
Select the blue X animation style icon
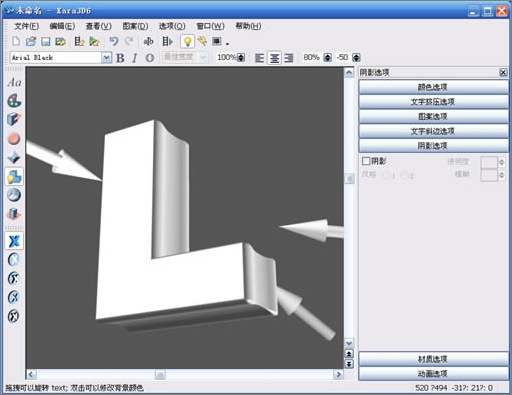pos(14,241)
